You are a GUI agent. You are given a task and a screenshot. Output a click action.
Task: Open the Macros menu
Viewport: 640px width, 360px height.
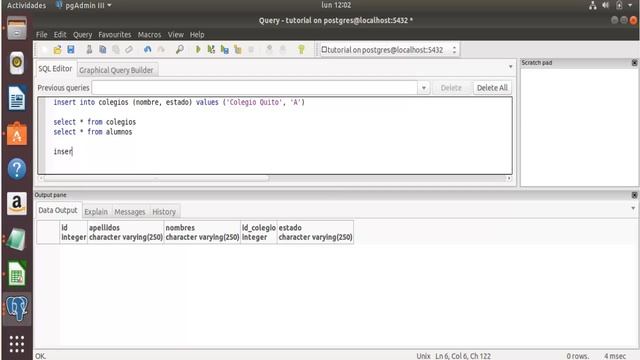(x=149, y=35)
